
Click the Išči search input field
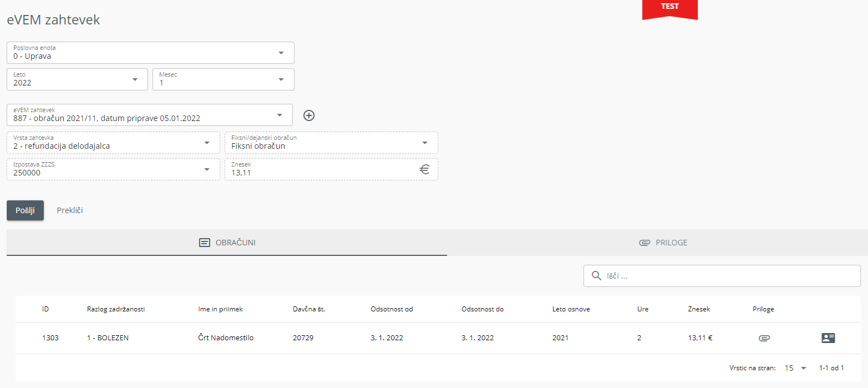pyautogui.click(x=727, y=276)
